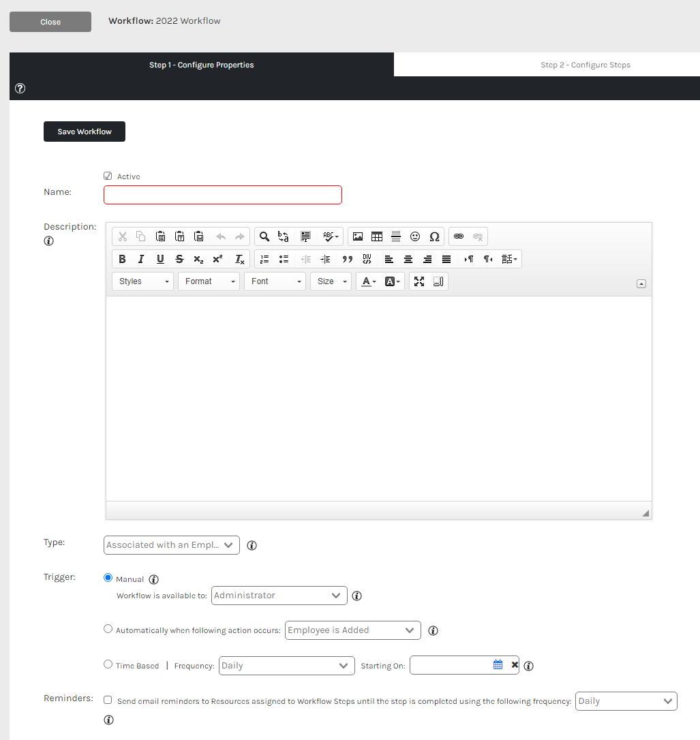Open the Time Based Frequency Daily dropdown
Screen dimensions: 700x740
tap(286, 666)
